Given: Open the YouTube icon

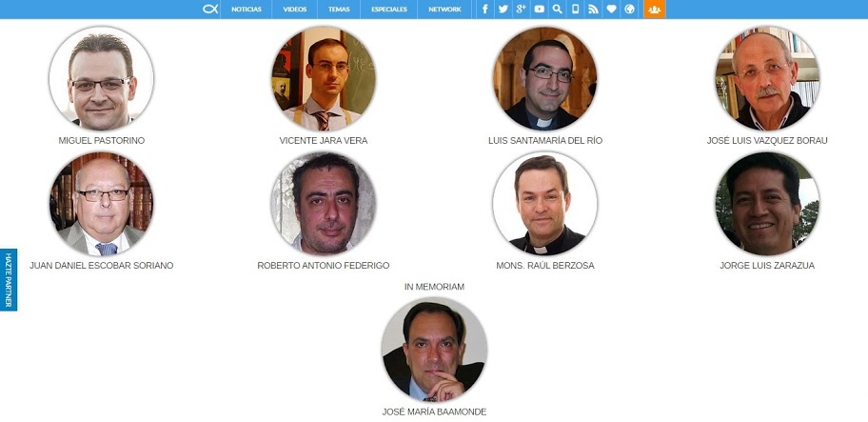Looking at the screenshot, I should (x=540, y=9).
